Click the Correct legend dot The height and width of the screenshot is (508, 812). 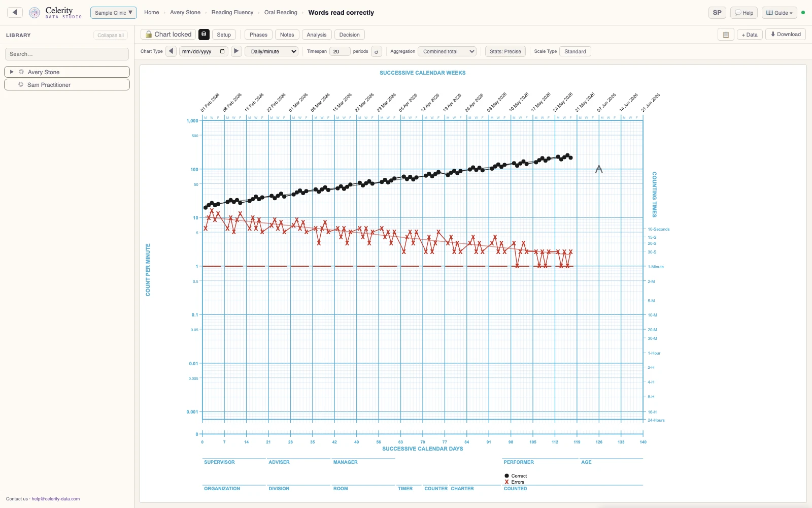coord(506,476)
